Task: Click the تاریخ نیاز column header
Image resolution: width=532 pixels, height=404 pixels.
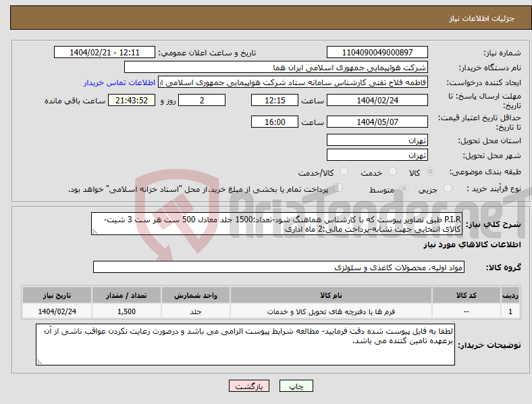Action: tap(57, 295)
